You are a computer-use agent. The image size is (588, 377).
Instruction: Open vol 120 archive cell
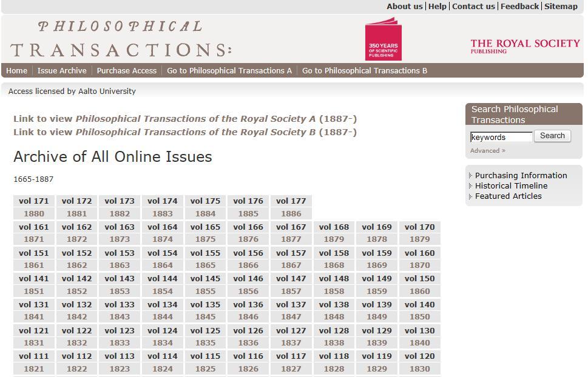pos(420,356)
